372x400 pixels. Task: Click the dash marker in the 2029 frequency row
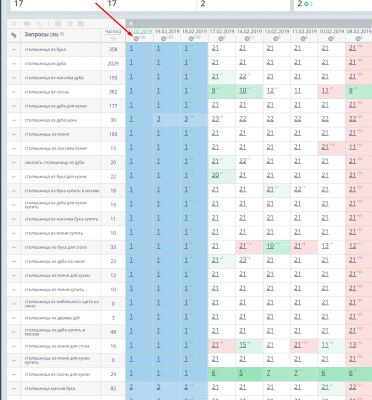point(14,64)
